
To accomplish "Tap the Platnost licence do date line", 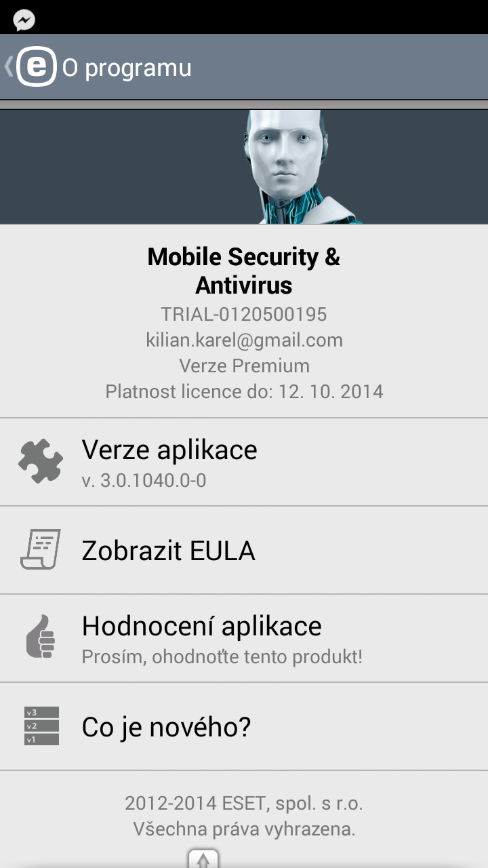I will [x=244, y=391].
